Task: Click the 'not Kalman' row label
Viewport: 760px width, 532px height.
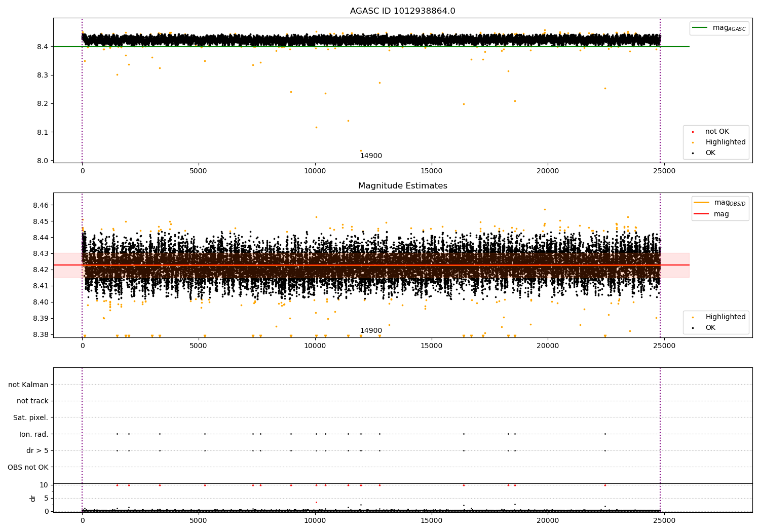Action: point(28,385)
